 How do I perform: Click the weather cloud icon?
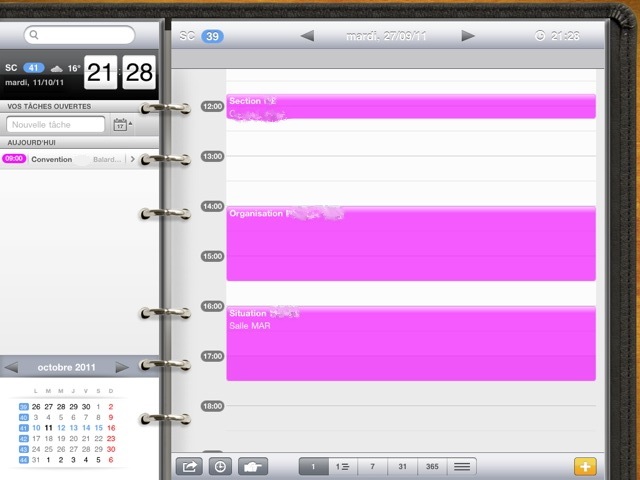click(x=58, y=68)
